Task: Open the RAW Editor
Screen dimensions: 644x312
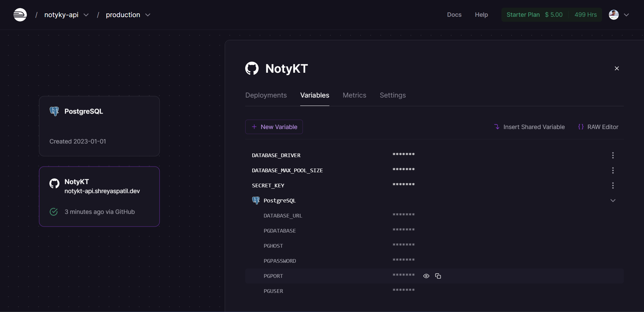Action: tap(598, 127)
